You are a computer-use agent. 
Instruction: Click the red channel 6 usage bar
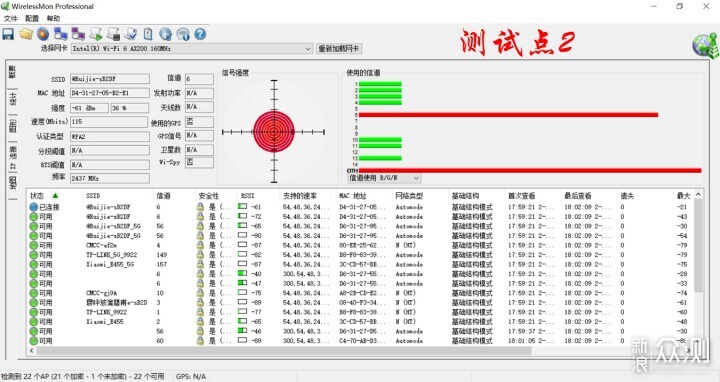coord(508,115)
